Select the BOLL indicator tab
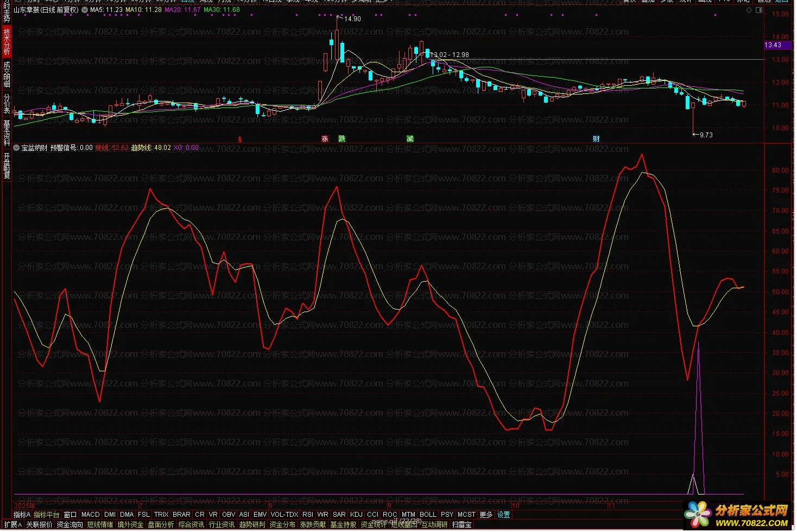797x532 pixels. (428, 515)
